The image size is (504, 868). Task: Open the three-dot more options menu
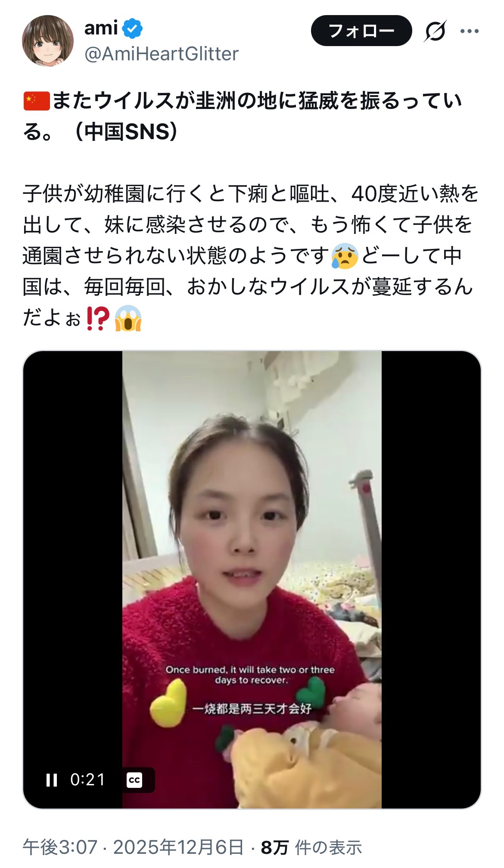470,31
